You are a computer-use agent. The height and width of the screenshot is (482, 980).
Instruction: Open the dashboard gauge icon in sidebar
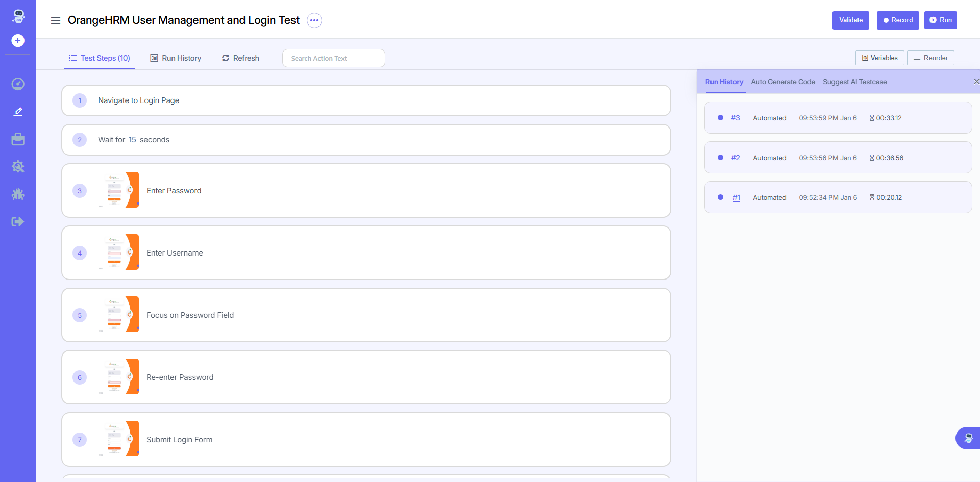[18, 84]
